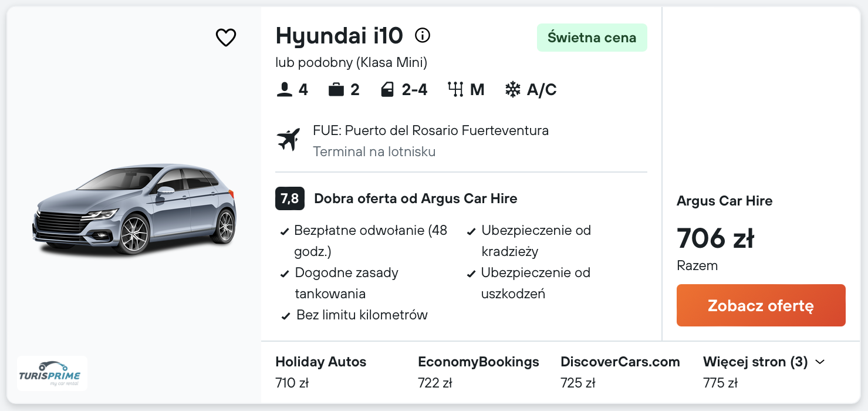This screenshot has width=868, height=411.
Task: Click the Hyundai i10 car image
Action: click(x=134, y=210)
